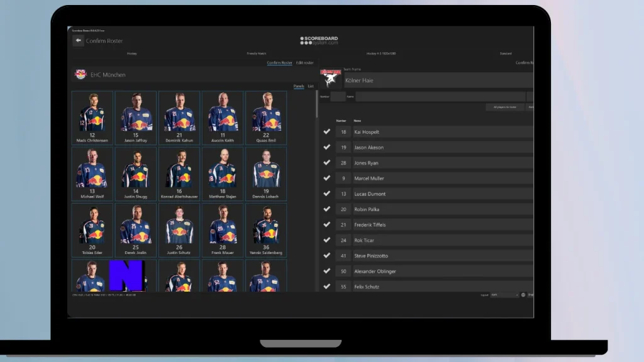The height and width of the screenshot is (362, 644).
Task: Select player card 22 Quaas Emil
Action: point(266,118)
